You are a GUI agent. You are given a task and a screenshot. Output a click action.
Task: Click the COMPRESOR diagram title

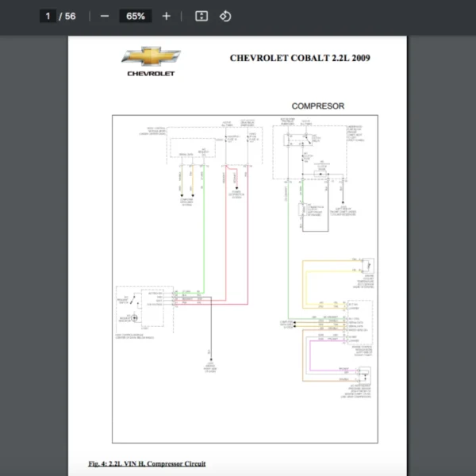click(317, 106)
